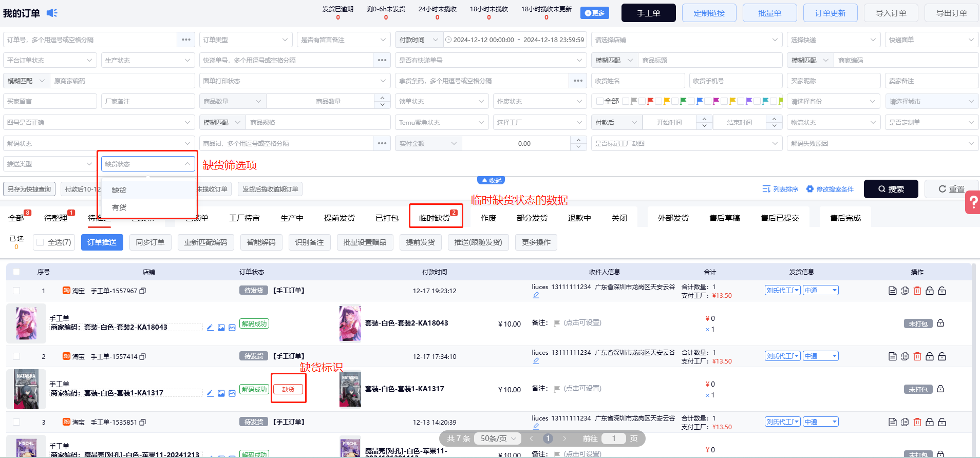Click the blue 订单推送 button
The image size is (980, 458).
(x=102, y=242)
